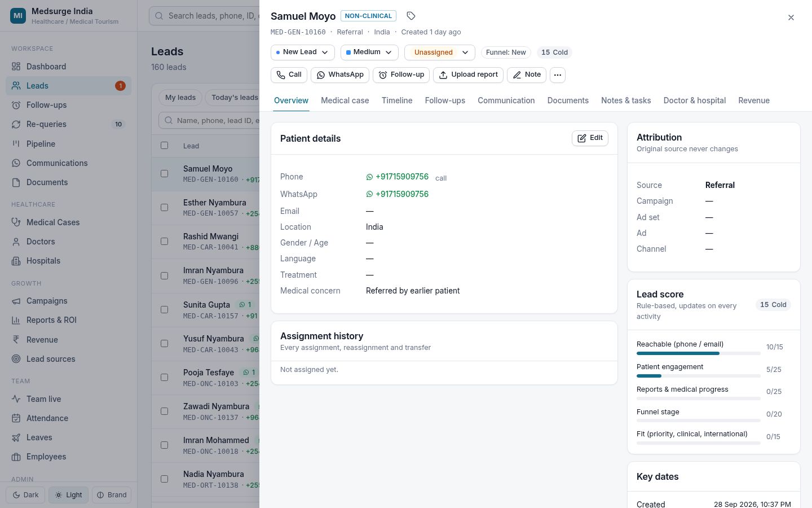This screenshot has width=812, height=508.
Task: Click the Call action button
Action: coord(289,75)
